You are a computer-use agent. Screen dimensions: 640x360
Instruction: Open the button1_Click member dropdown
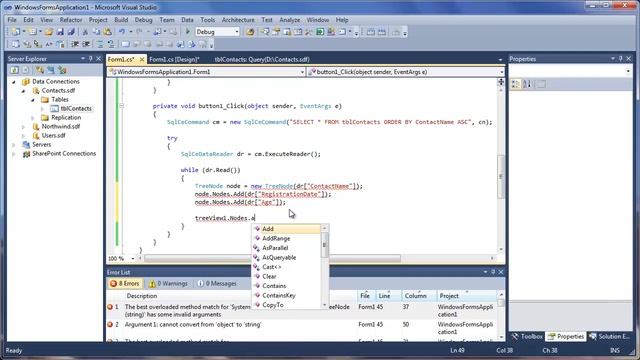coord(502,72)
